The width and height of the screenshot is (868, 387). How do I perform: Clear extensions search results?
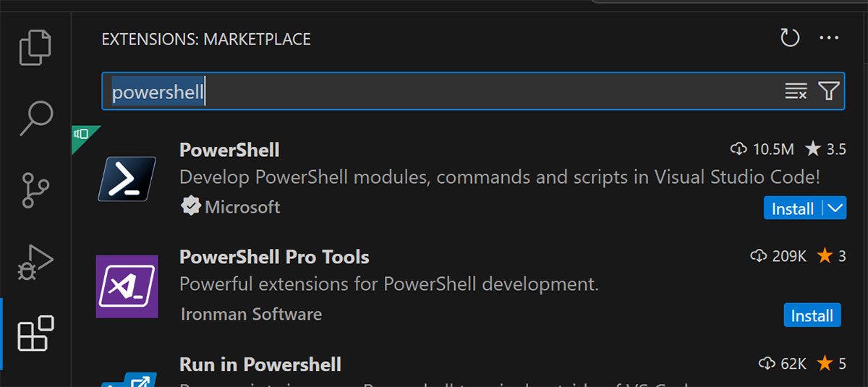(796, 91)
